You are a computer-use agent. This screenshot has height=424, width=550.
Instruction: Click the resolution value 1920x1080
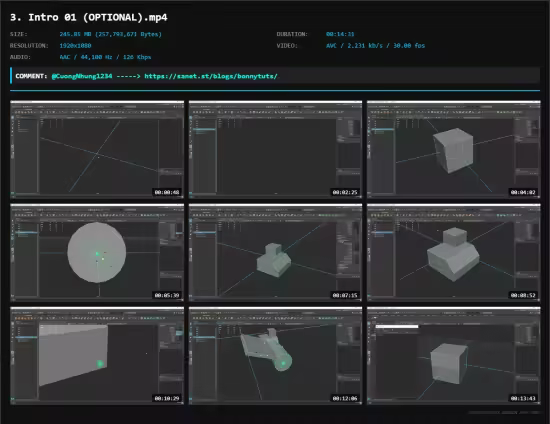[x=75, y=46]
